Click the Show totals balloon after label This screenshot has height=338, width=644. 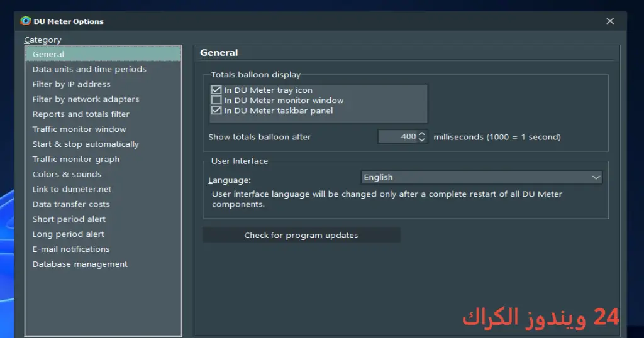click(260, 137)
